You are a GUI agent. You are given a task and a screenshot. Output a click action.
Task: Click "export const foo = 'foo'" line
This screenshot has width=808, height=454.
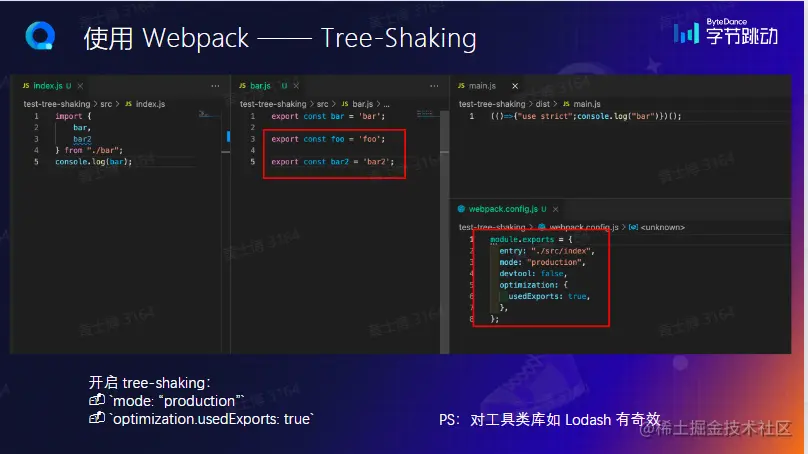[328, 139]
